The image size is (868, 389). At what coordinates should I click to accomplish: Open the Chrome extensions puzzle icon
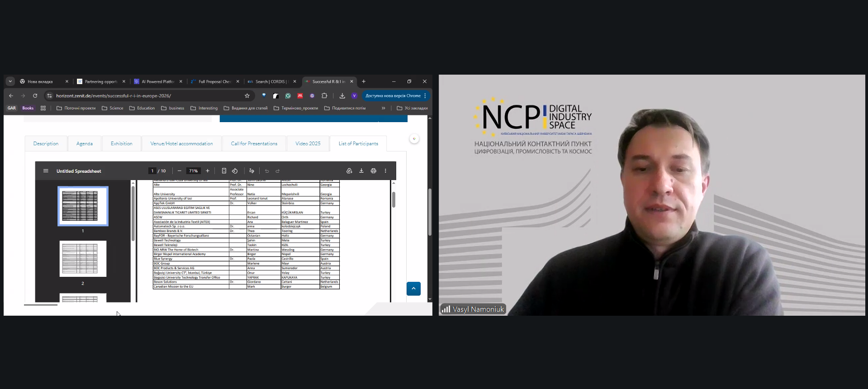[324, 96]
